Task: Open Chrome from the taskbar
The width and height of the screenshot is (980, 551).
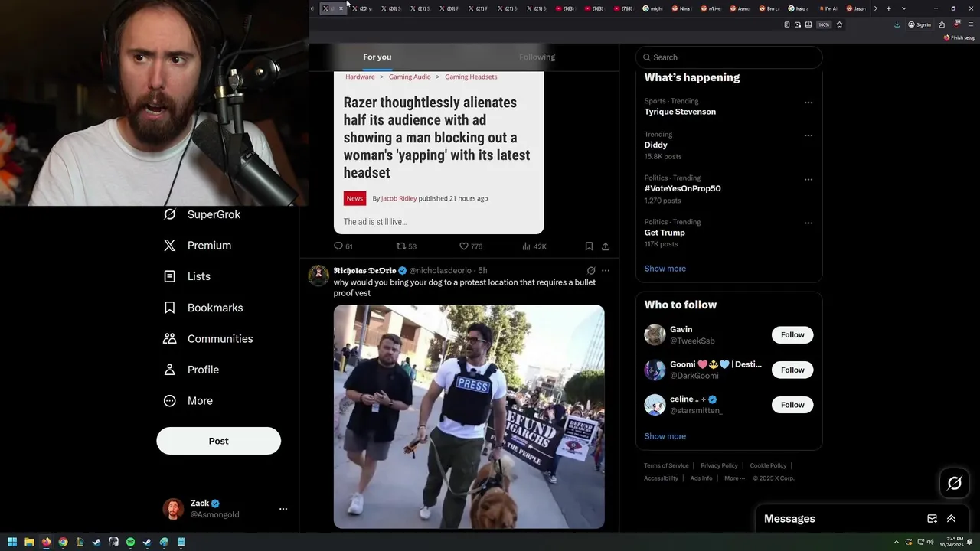Action: (63, 542)
